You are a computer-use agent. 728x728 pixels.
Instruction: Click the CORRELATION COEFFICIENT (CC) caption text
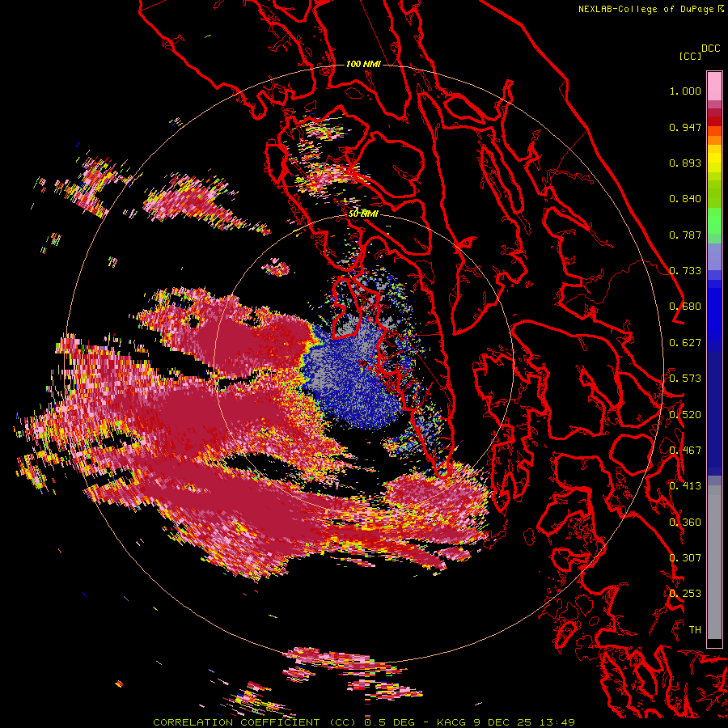(x=255, y=722)
